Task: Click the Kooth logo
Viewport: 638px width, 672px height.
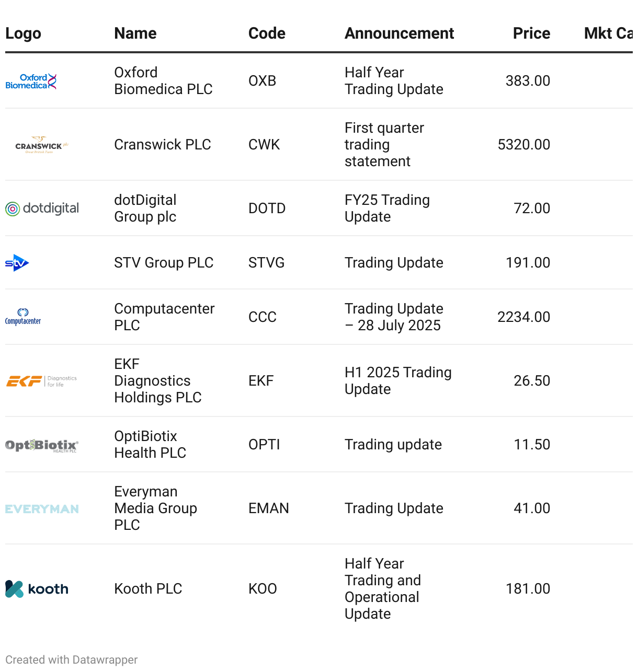Action: [x=37, y=589]
